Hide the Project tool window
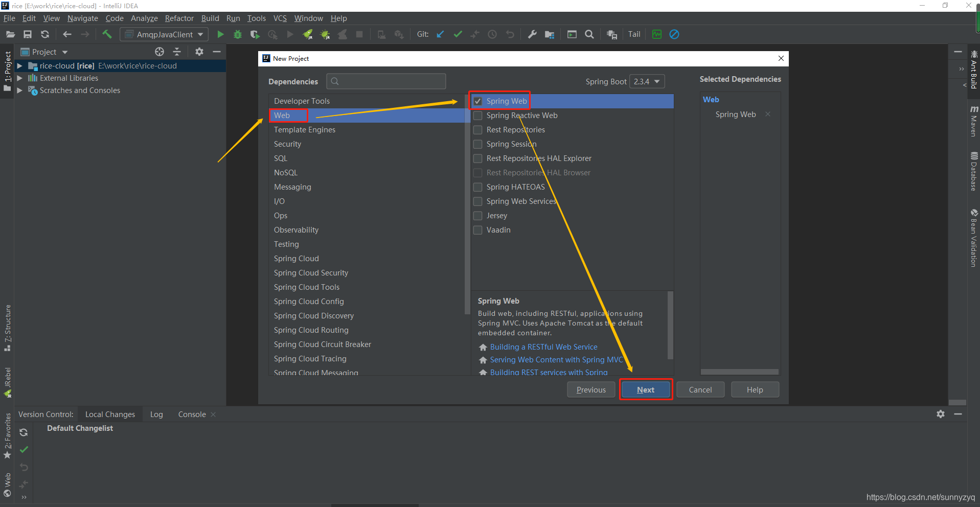 tap(217, 52)
